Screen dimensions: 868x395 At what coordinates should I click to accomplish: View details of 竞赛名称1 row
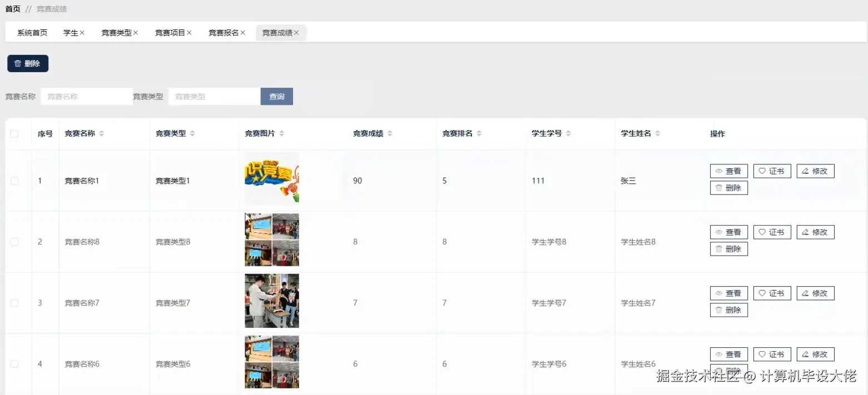729,171
